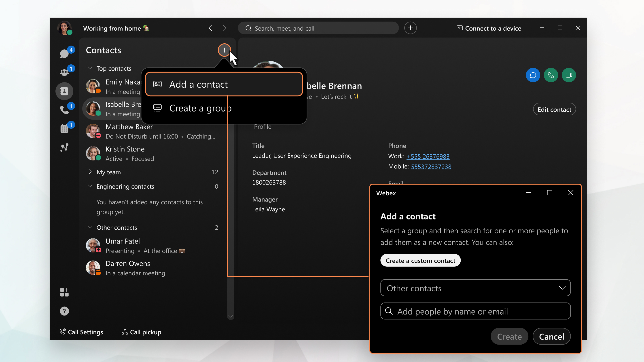Select the Video call icon for Isabelle

pyautogui.click(x=568, y=75)
